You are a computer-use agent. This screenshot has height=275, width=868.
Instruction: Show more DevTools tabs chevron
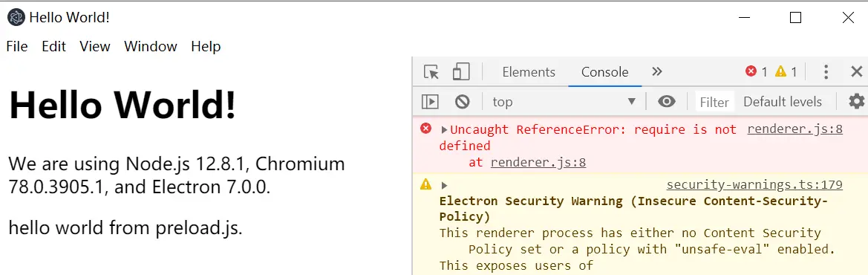coord(656,71)
